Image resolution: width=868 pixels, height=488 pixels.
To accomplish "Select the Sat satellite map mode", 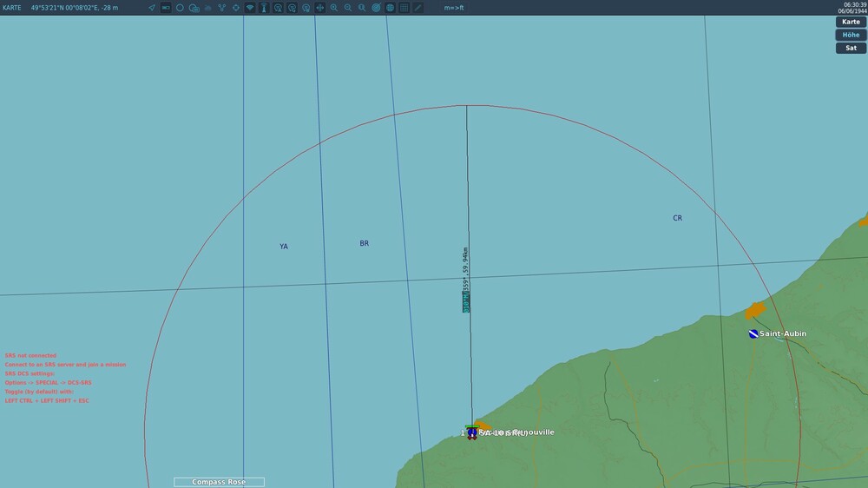I will pyautogui.click(x=851, y=48).
